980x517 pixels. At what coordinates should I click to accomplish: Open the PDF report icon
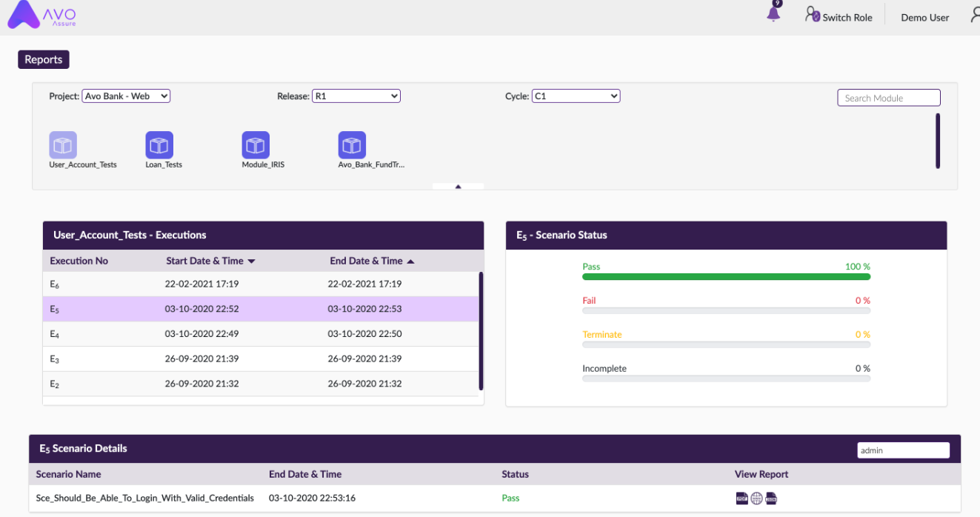741,498
